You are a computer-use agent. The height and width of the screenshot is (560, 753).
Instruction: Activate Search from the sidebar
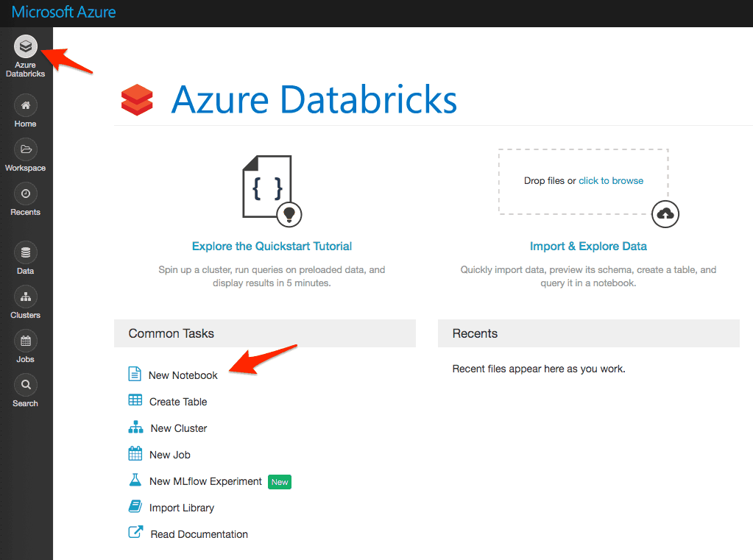pyautogui.click(x=25, y=385)
